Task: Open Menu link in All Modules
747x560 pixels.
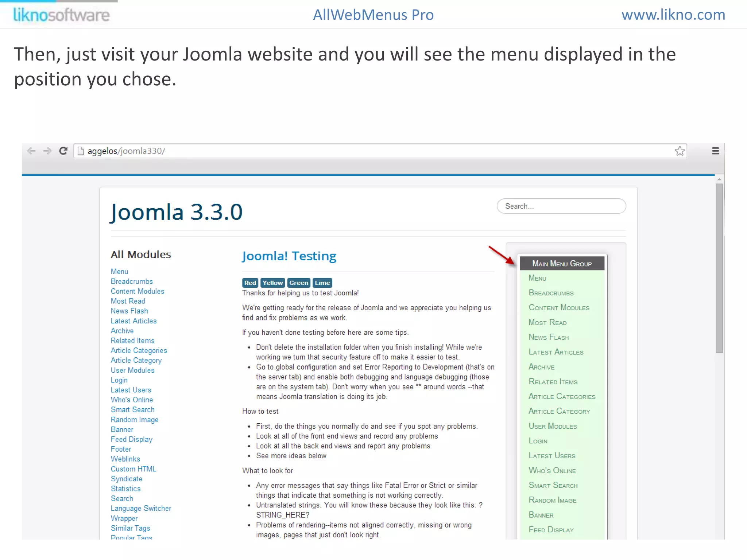Action: [119, 272]
